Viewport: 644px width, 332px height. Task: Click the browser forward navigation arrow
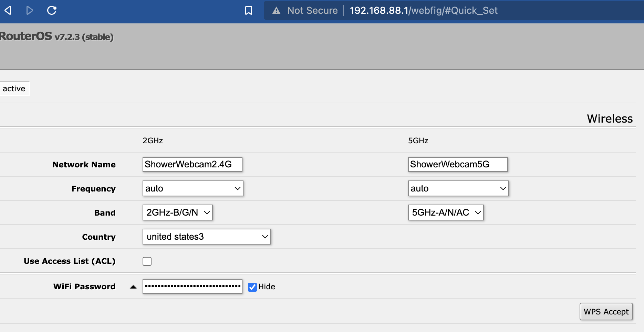pos(30,11)
